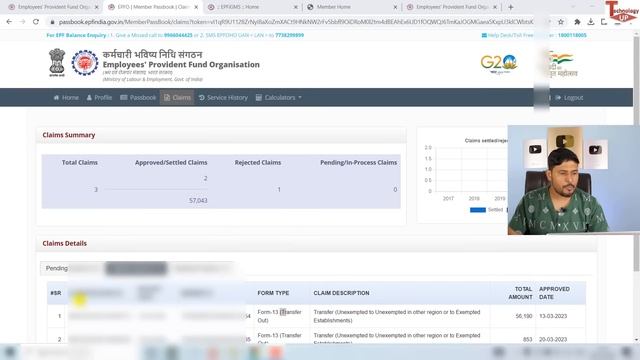Image resolution: width=640 pixels, height=360 pixels.
Task: Click the G20 logo
Action: (x=499, y=64)
